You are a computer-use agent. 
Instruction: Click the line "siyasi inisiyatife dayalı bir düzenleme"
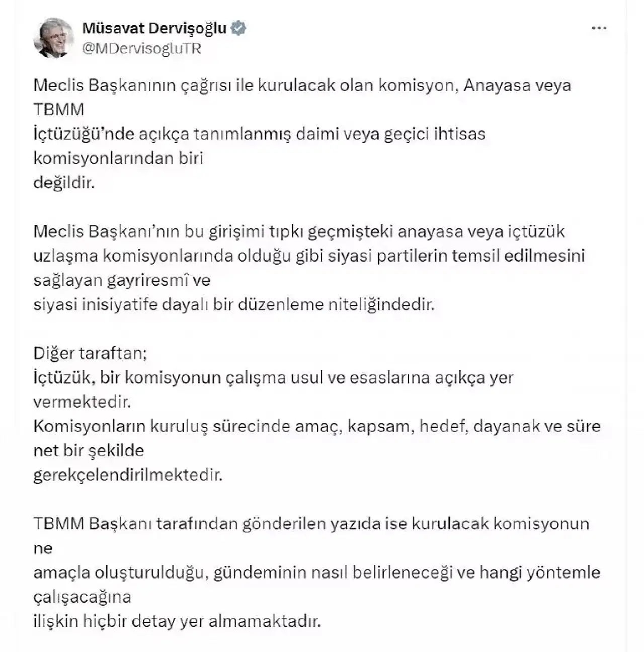(x=233, y=304)
